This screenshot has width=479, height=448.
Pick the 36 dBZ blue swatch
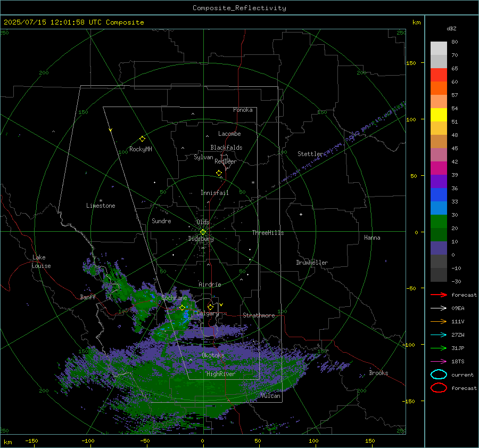(x=439, y=194)
